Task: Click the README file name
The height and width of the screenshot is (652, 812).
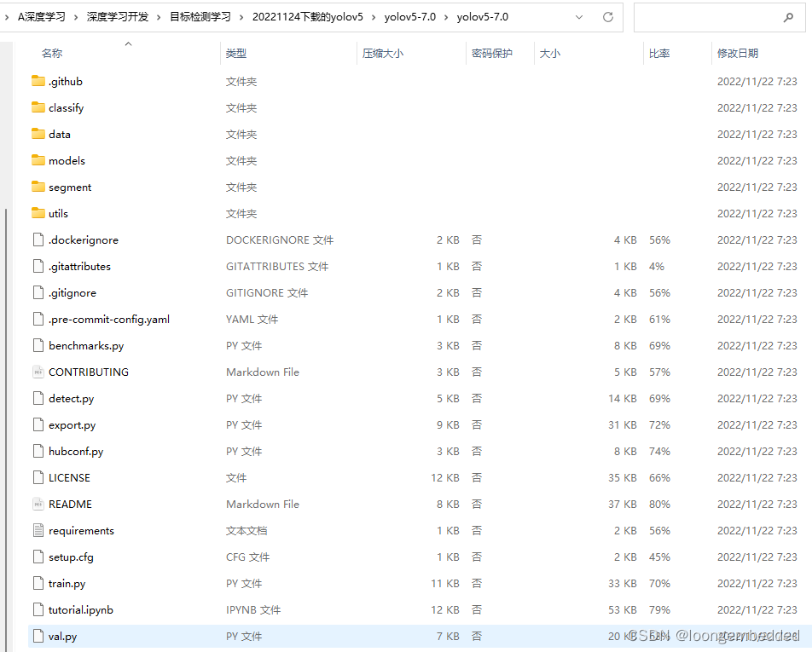Action: (x=70, y=504)
